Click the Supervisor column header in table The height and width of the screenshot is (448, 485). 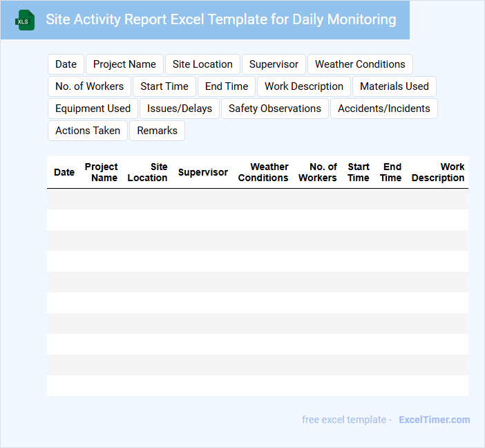pyautogui.click(x=202, y=172)
